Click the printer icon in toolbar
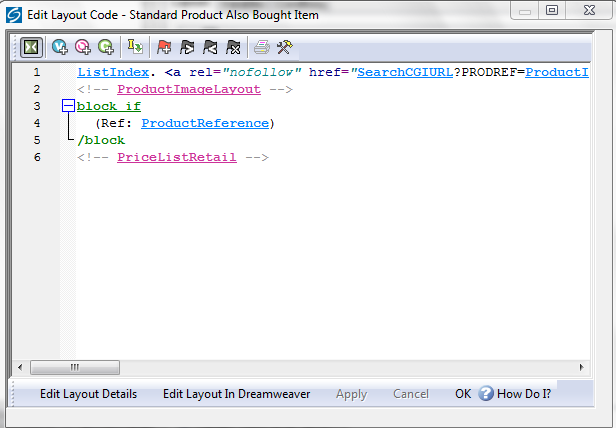The height and width of the screenshot is (428, 616). pyautogui.click(x=261, y=46)
